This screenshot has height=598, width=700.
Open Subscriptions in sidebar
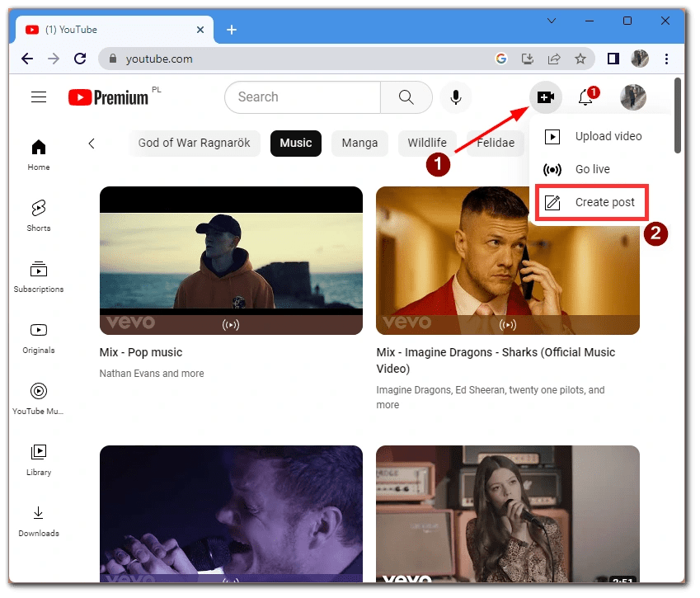(39, 277)
